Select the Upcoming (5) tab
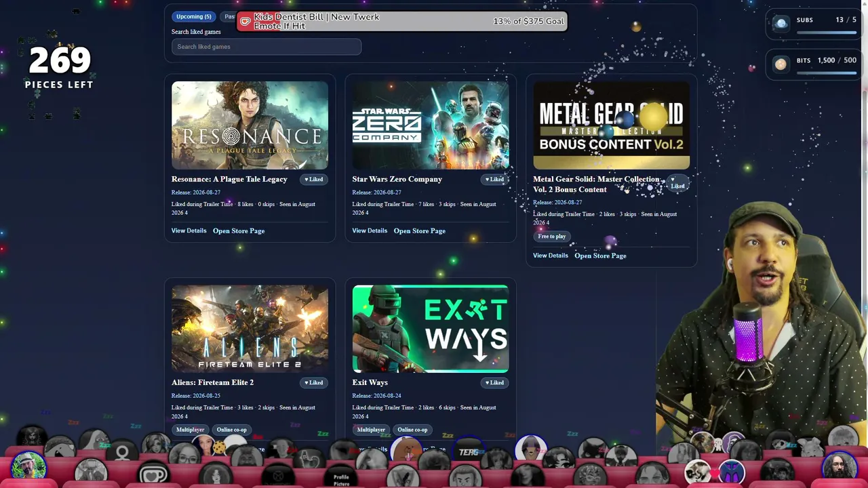The height and width of the screenshot is (488, 868). (x=193, y=16)
